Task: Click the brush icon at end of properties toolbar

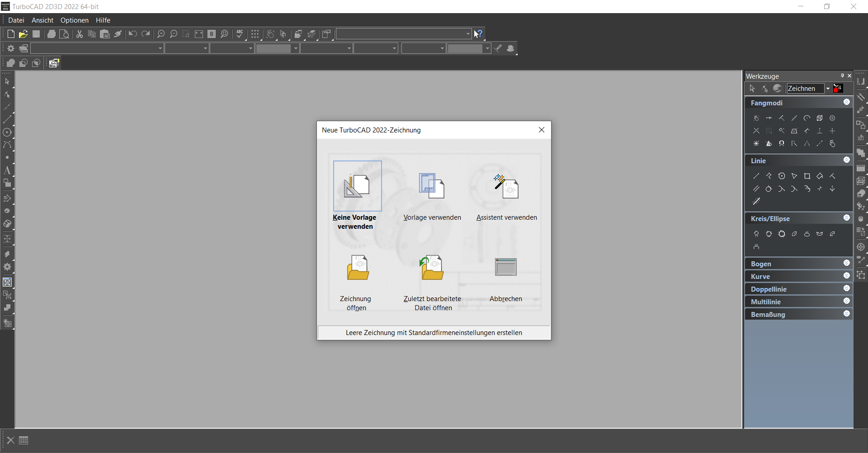Action: tap(498, 48)
